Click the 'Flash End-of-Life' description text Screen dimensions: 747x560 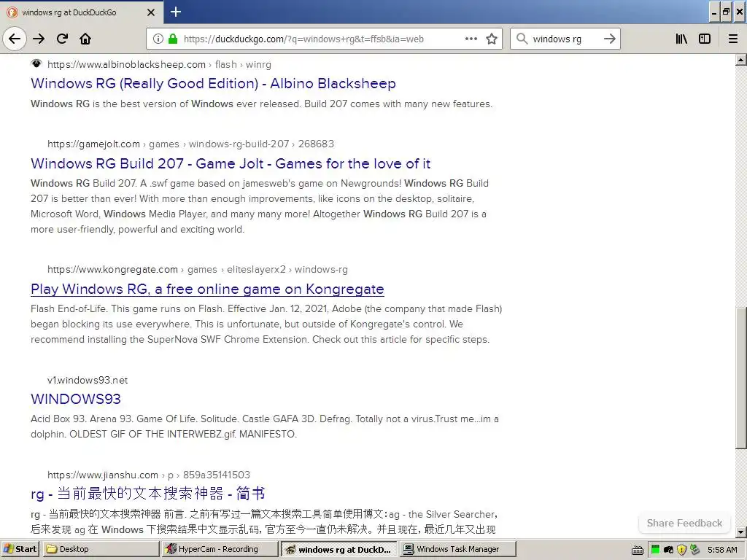coord(266,324)
